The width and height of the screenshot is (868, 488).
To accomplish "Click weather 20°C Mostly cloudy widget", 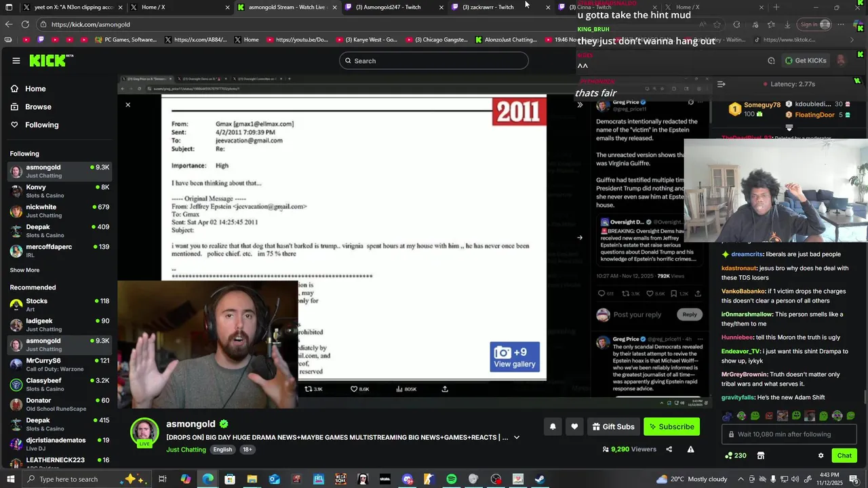I will [692, 479].
